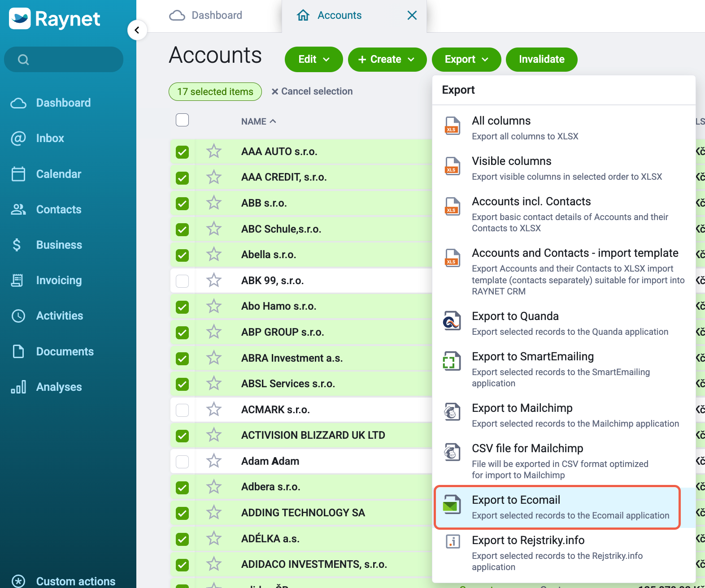Open Calendar via its calendar icon
The height and width of the screenshot is (588, 705).
(18, 174)
